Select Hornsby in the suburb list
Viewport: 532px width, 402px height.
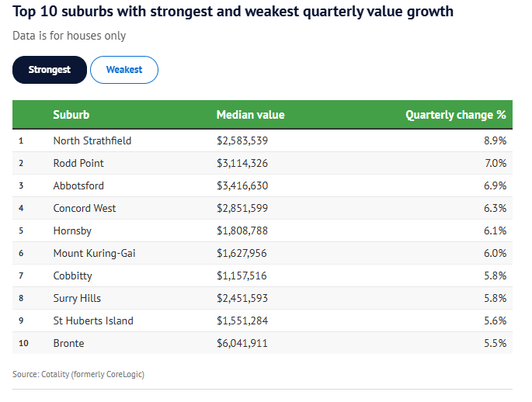(72, 230)
